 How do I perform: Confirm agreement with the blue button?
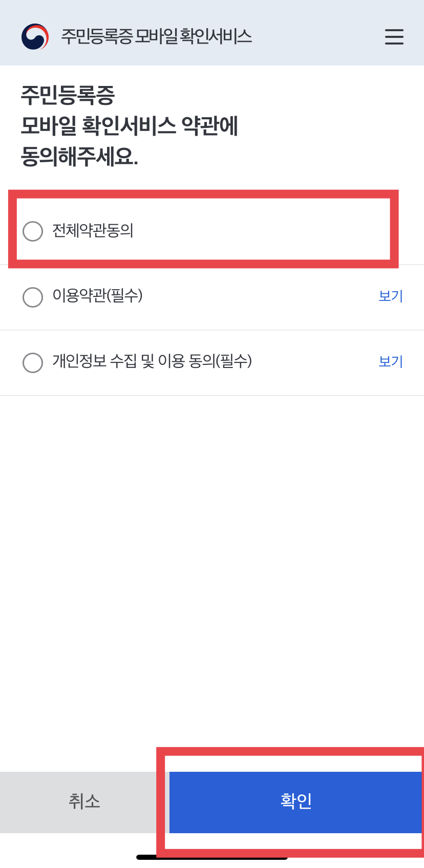pyautogui.click(x=296, y=801)
